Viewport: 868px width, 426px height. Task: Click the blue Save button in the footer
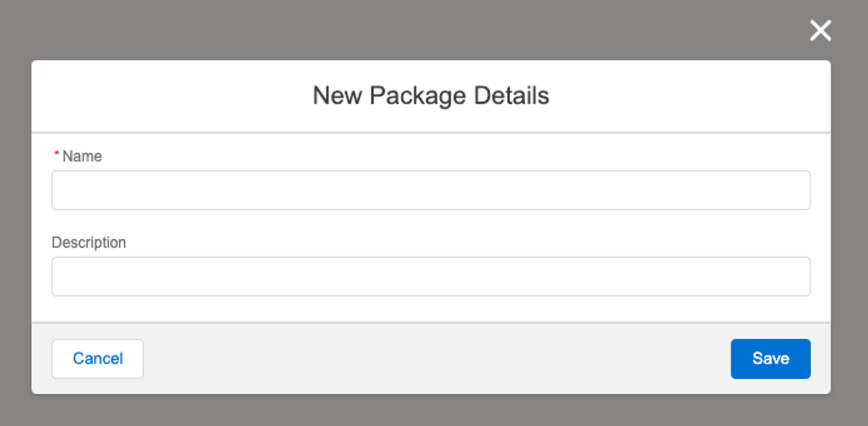coord(770,359)
